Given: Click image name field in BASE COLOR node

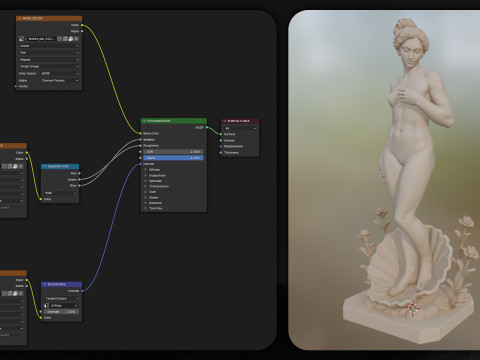Looking at the screenshot, I should [41, 39].
